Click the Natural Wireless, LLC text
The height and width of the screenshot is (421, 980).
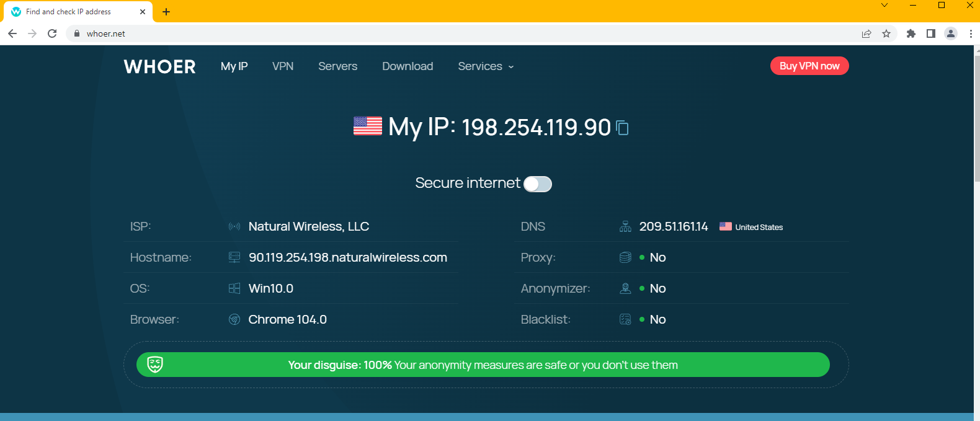309,226
